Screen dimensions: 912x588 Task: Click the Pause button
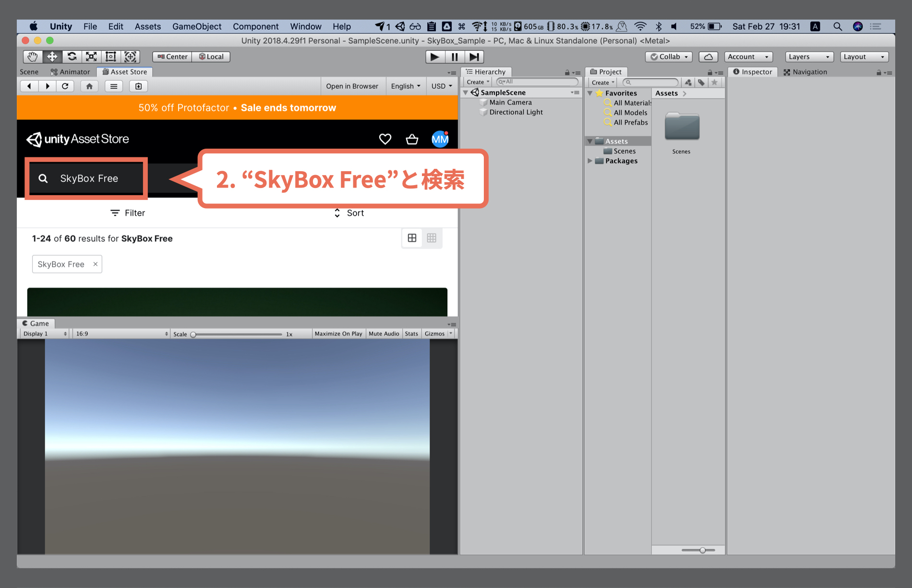tap(455, 57)
